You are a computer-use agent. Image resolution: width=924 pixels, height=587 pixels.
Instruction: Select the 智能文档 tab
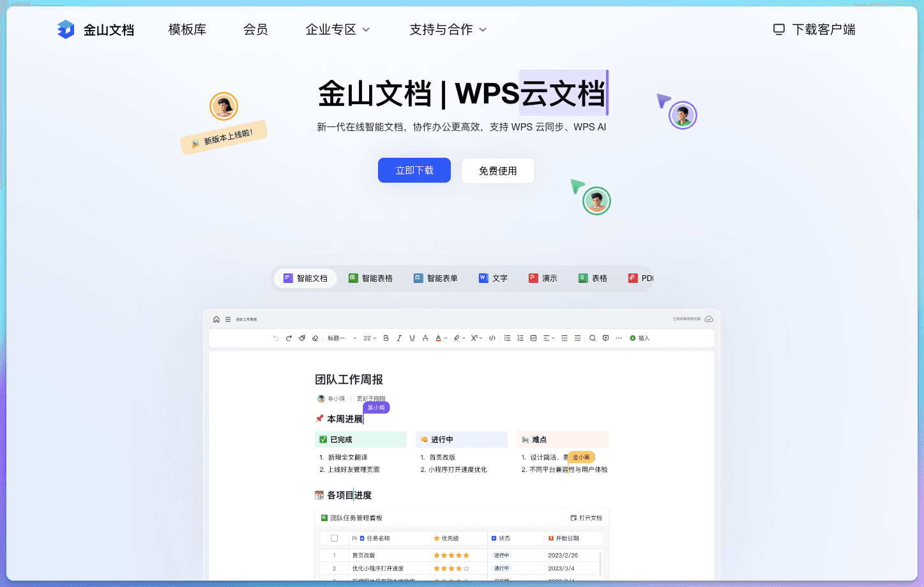[305, 278]
